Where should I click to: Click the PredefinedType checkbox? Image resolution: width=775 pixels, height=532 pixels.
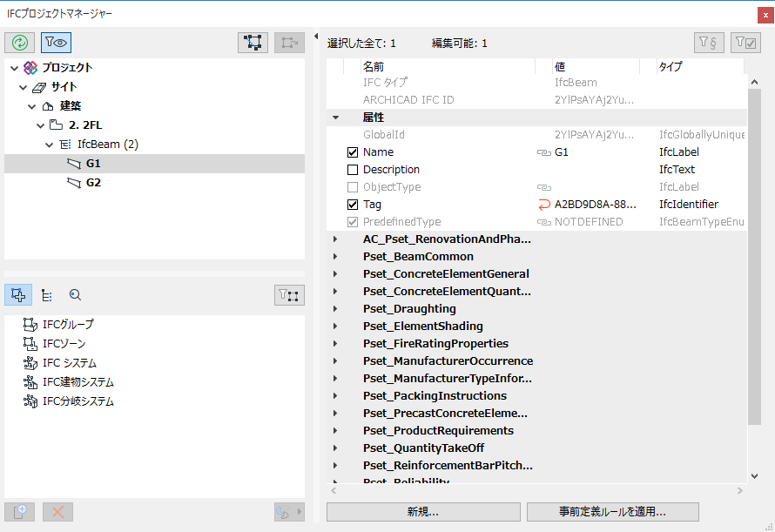click(353, 222)
